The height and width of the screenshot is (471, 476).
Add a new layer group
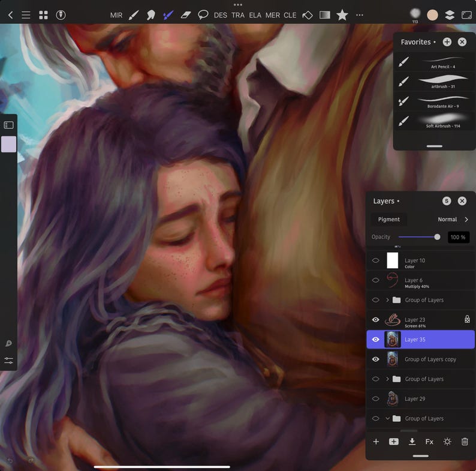(394, 442)
